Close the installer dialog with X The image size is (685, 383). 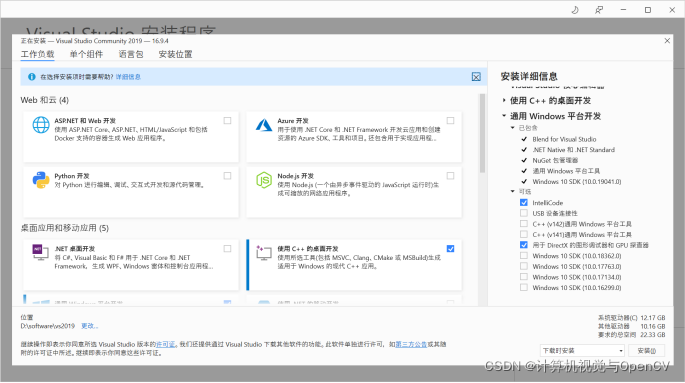667,41
